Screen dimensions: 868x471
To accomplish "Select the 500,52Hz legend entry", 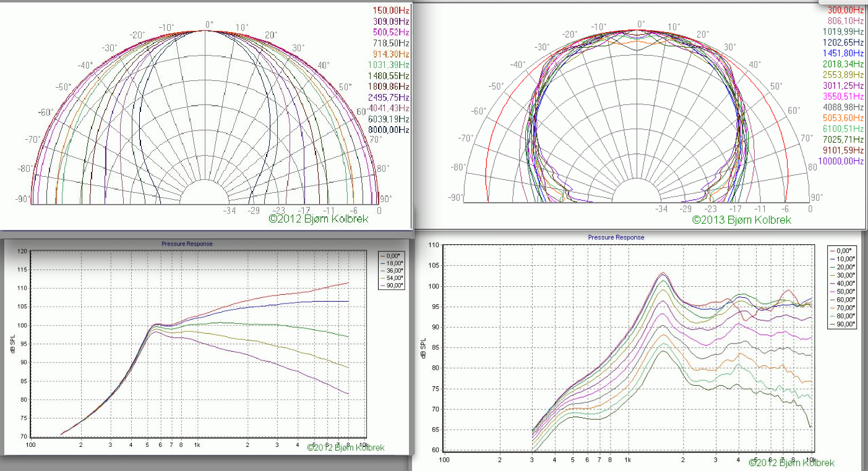I will tap(391, 32).
